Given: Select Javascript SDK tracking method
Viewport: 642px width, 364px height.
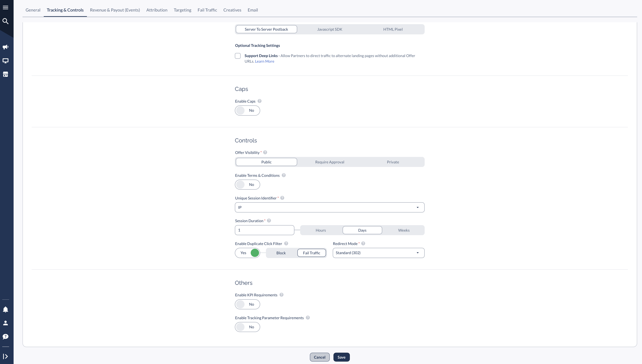Looking at the screenshot, I should pos(330,29).
